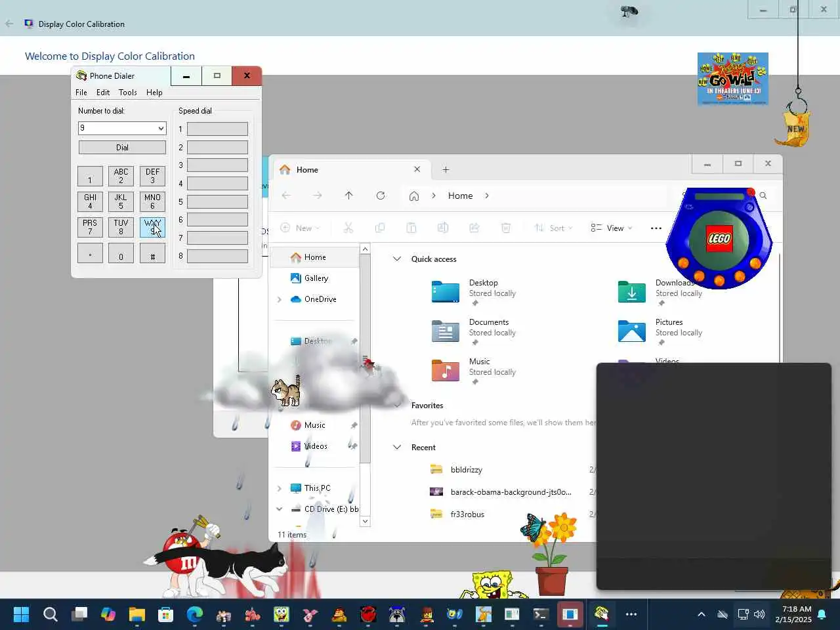Click the Number to dial input field
Screen dimensions: 840x630
click(x=117, y=128)
